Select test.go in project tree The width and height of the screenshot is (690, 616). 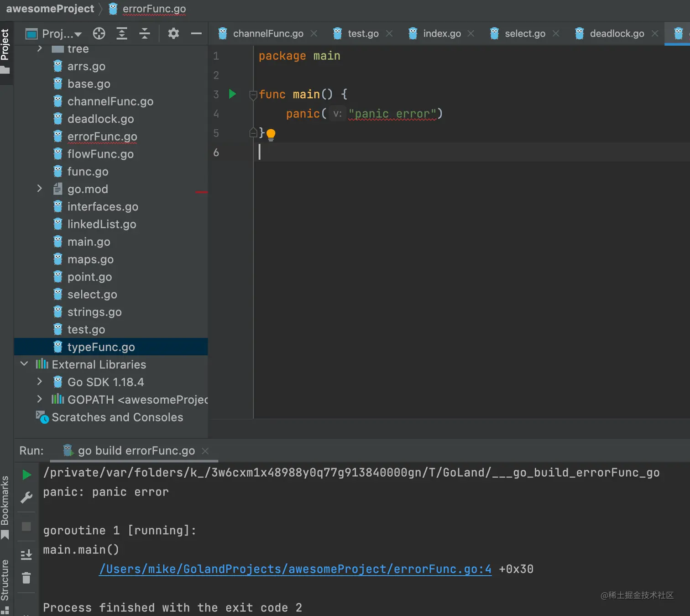[x=86, y=329]
